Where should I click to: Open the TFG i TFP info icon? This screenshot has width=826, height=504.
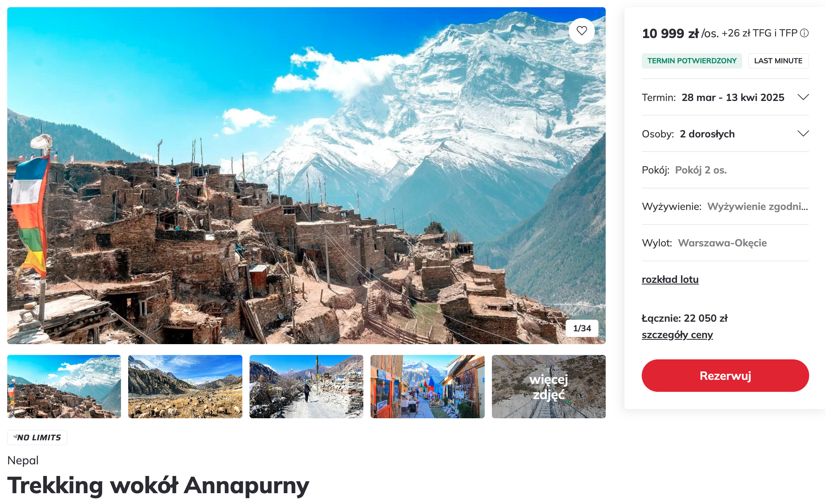pyautogui.click(x=804, y=33)
